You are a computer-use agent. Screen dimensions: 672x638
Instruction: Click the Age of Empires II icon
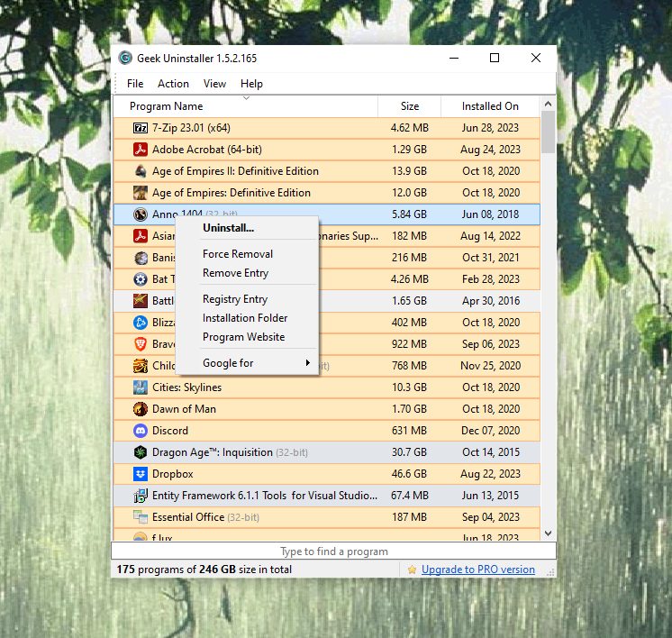pyautogui.click(x=141, y=171)
